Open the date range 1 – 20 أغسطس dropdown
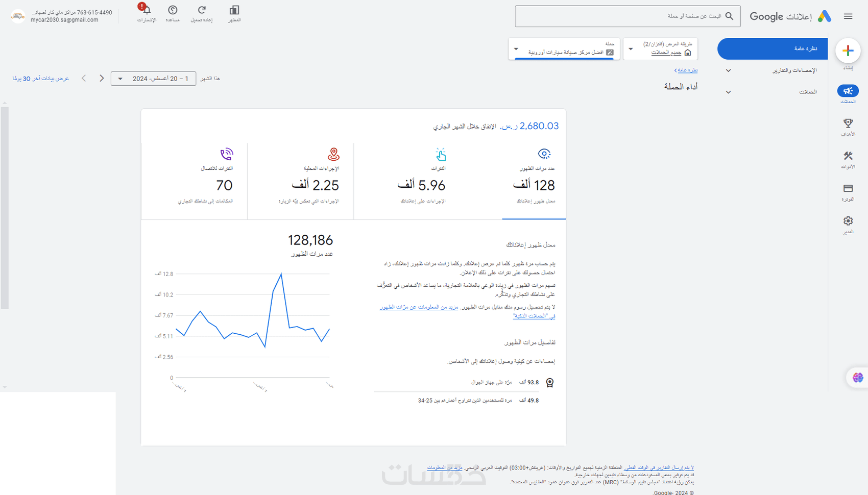This screenshot has width=868, height=495. coord(153,79)
